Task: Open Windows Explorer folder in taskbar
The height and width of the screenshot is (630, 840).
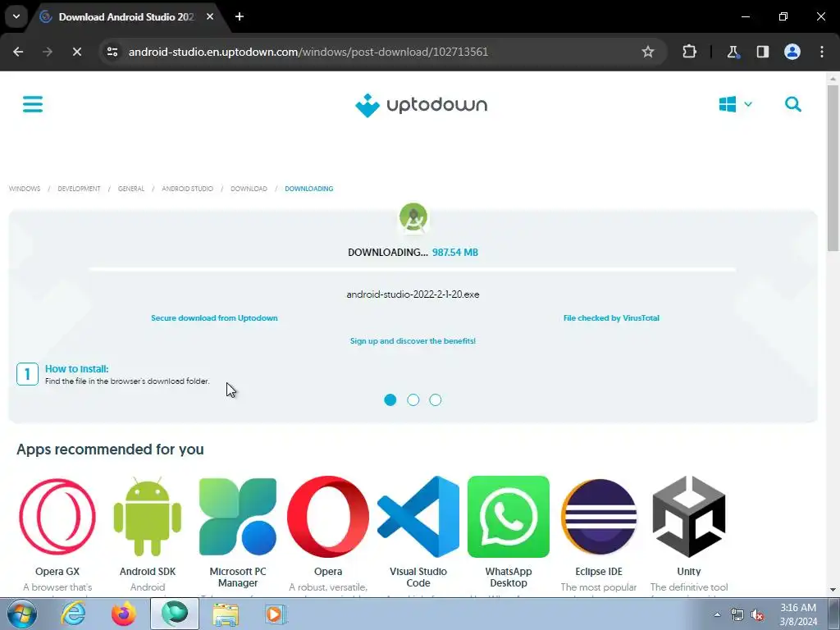Action: [x=226, y=614]
